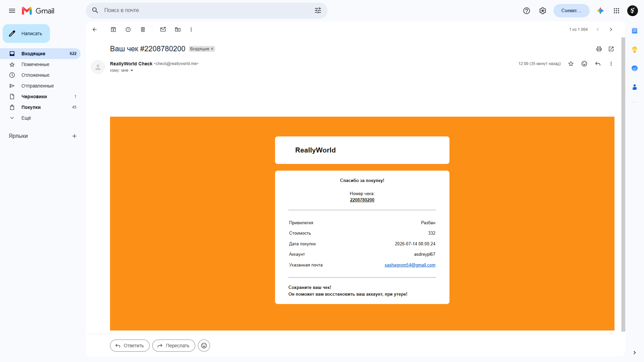The height and width of the screenshot is (362, 644).
Task: Click the Написать compose button
Action: click(x=26, y=34)
